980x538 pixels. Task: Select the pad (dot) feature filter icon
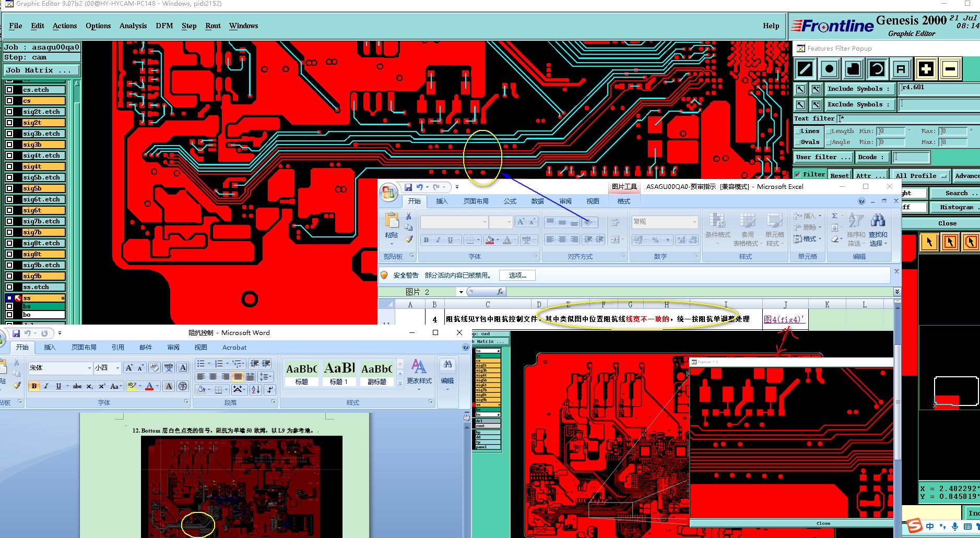pyautogui.click(x=829, y=69)
